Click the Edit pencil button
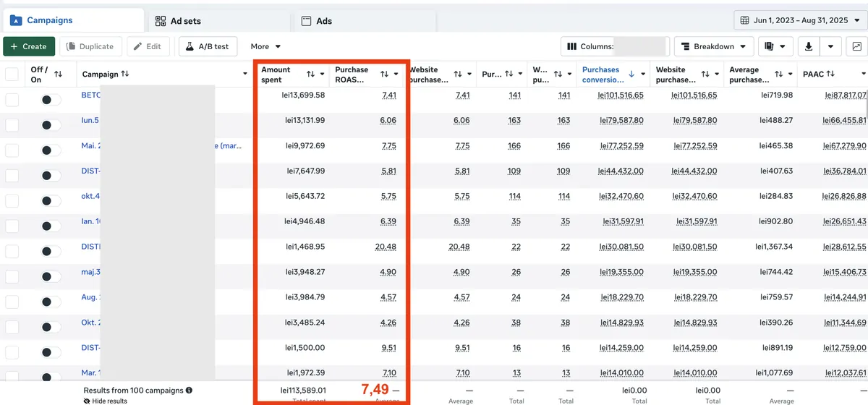Viewport: 868px width, 405px height. (x=148, y=46)
